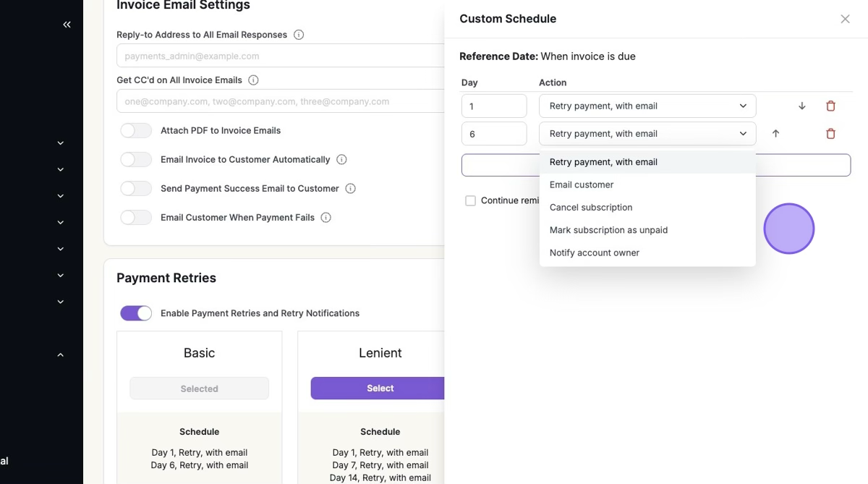The height and width of the screenshot is (484, 868).
Task: Disable Payment Retries and Retry Notifications toggle
Action: coord(136,313)
